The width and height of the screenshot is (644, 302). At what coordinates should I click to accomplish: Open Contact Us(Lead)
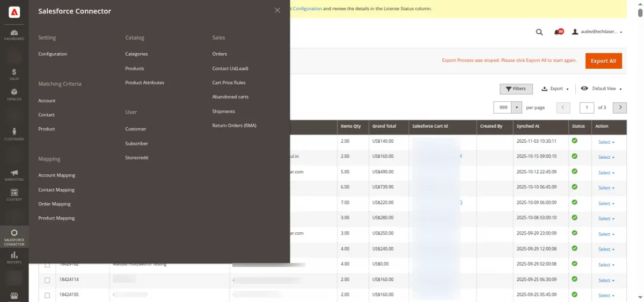point(230,69)
